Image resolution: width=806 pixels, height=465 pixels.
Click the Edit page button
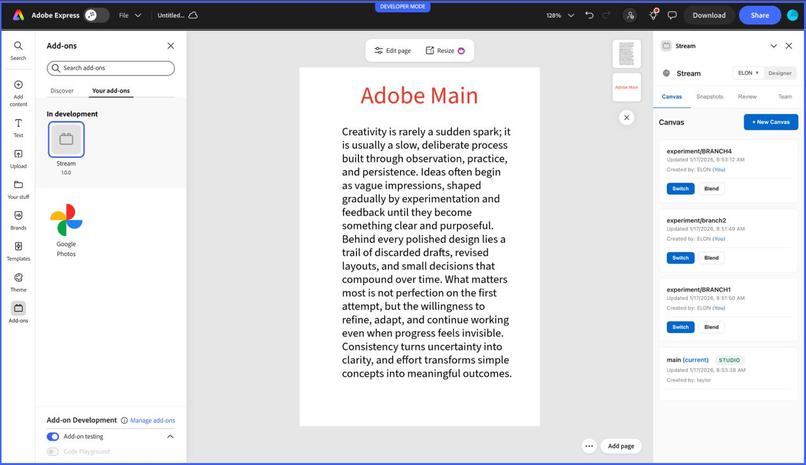coord(393,50)
